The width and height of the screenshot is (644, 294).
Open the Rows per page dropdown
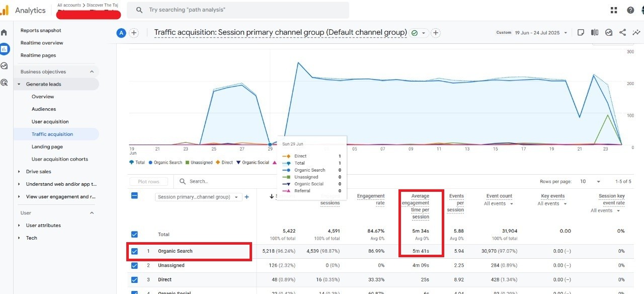click(591, 181)
